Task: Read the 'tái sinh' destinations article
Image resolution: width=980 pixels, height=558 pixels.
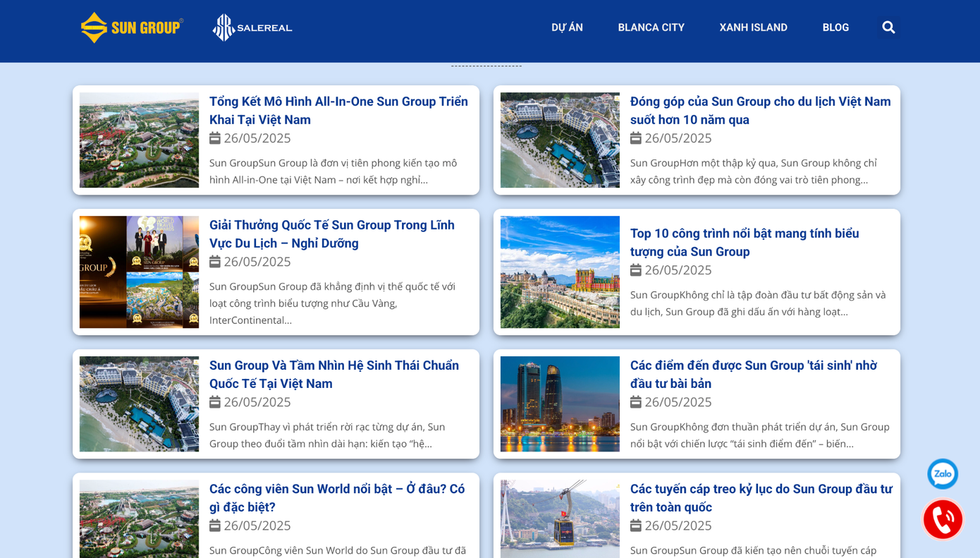Action: click(753, 375)
